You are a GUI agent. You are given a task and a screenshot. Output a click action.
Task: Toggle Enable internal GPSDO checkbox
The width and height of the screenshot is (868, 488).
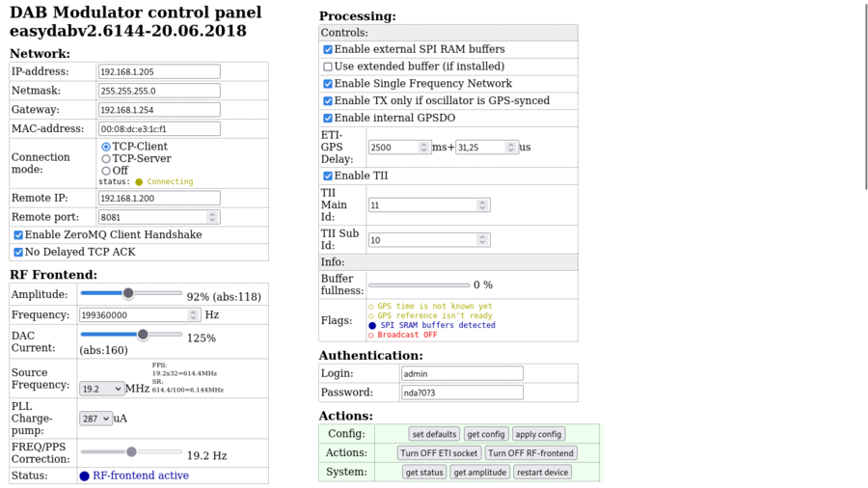(x=328, y=119)
